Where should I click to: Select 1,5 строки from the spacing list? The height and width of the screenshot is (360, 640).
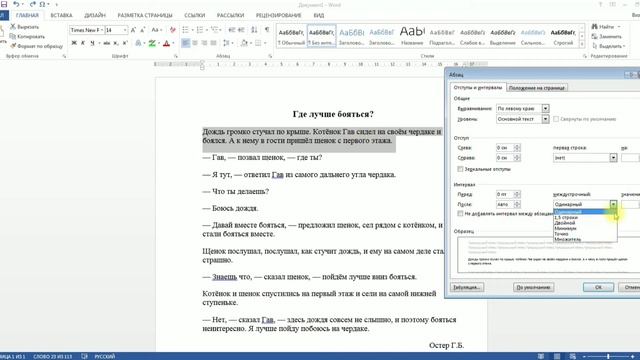(x=585, y=218)
